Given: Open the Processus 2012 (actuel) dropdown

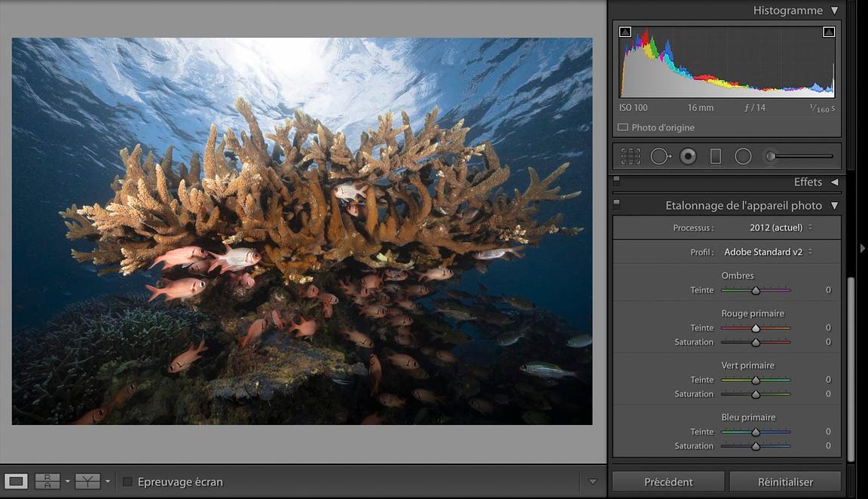Looking at the screenshot, I should (781, 228).
